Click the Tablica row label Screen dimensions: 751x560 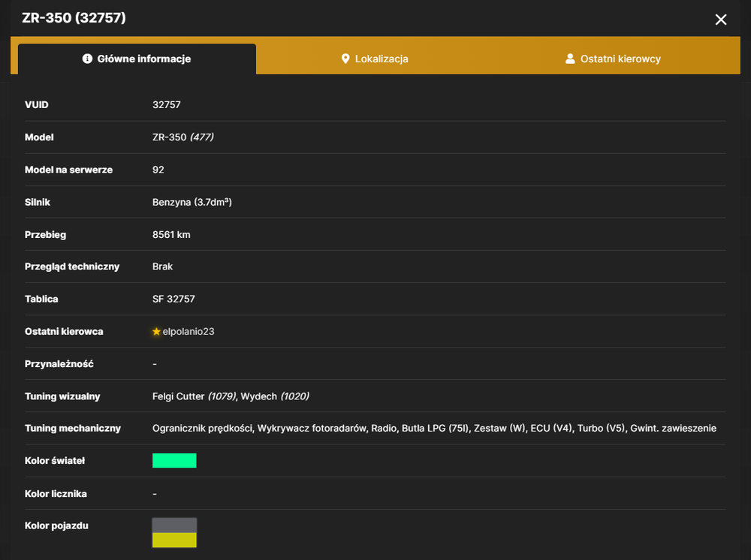pos(41,300)
